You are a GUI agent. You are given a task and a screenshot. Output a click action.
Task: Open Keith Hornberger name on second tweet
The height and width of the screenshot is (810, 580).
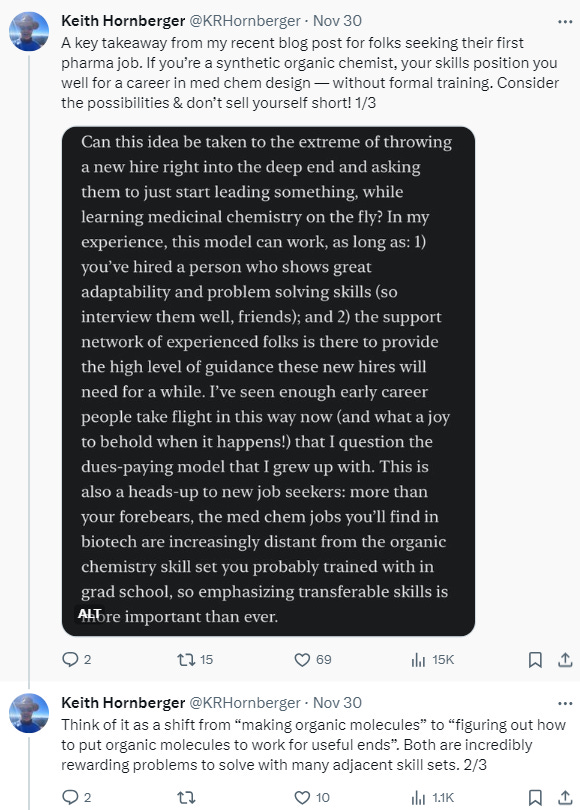pyautogui.click(x=123, y=703)
